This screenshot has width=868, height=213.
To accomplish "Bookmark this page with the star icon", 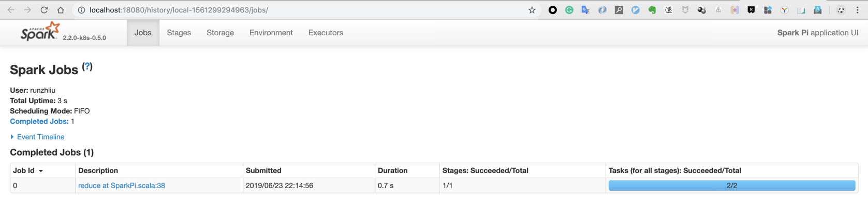I will [532, 10].
